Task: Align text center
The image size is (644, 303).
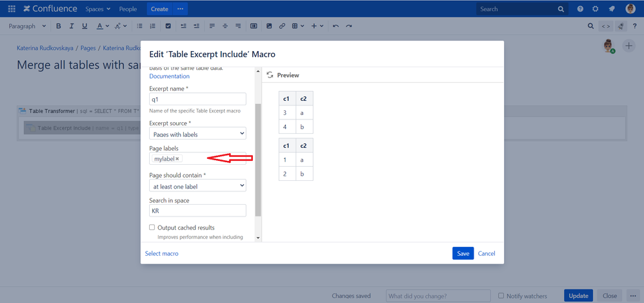Action: coord(225,26)
